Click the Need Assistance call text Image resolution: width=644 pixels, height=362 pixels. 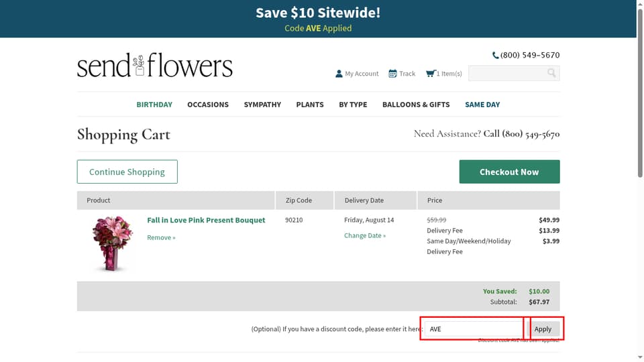[x=487, y=134]
